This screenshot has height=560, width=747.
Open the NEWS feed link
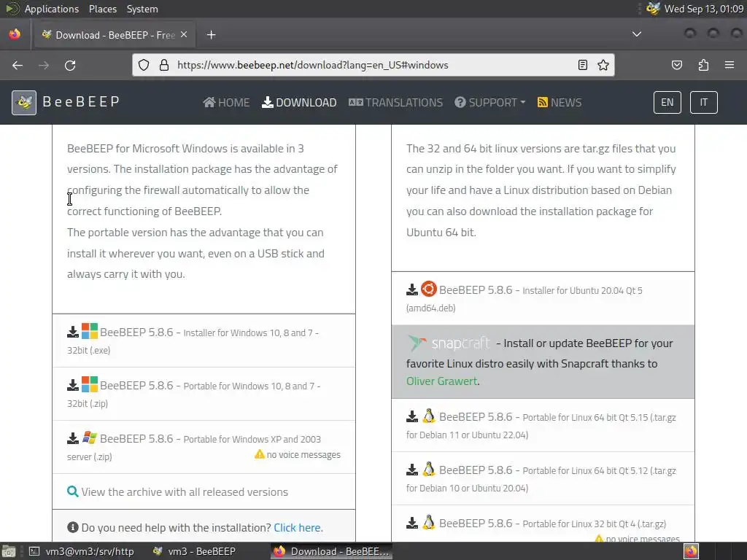[x=560, y=102]
